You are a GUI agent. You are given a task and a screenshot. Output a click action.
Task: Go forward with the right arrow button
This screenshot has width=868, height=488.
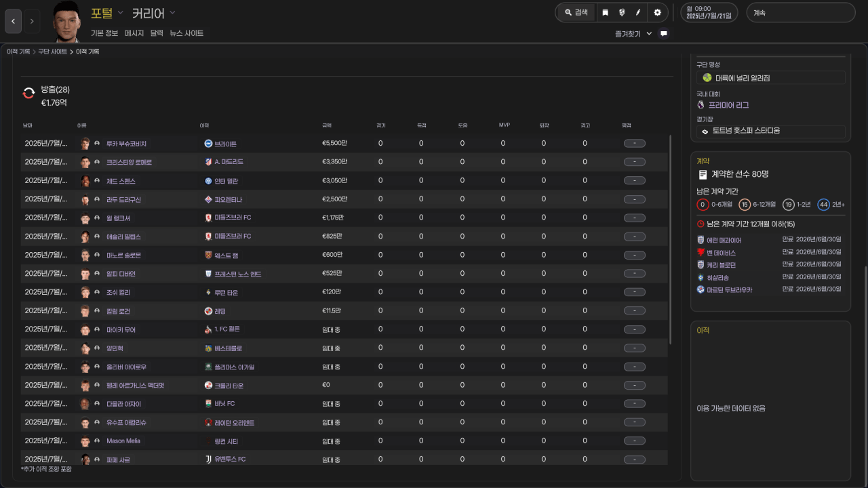[x=31, y=21]
